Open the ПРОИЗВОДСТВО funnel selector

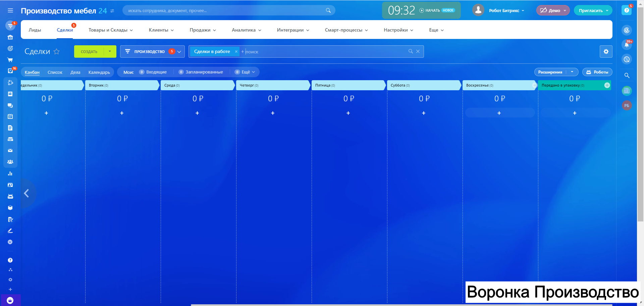point(152,51)
